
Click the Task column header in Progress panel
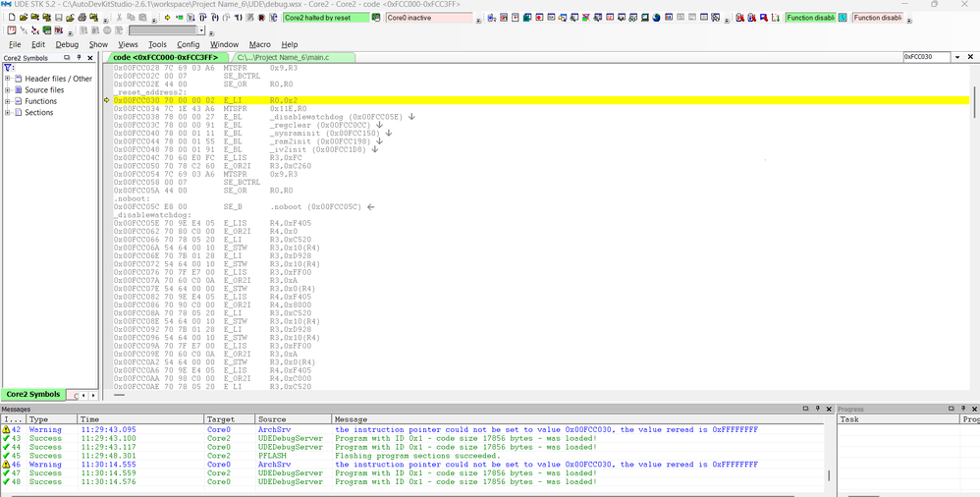[898, 418]
